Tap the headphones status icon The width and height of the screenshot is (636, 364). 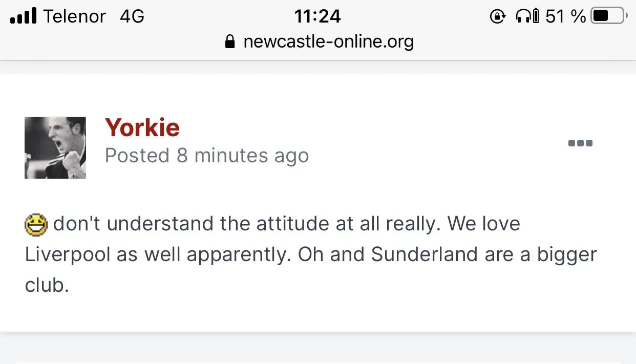click(x=524, y=16)
